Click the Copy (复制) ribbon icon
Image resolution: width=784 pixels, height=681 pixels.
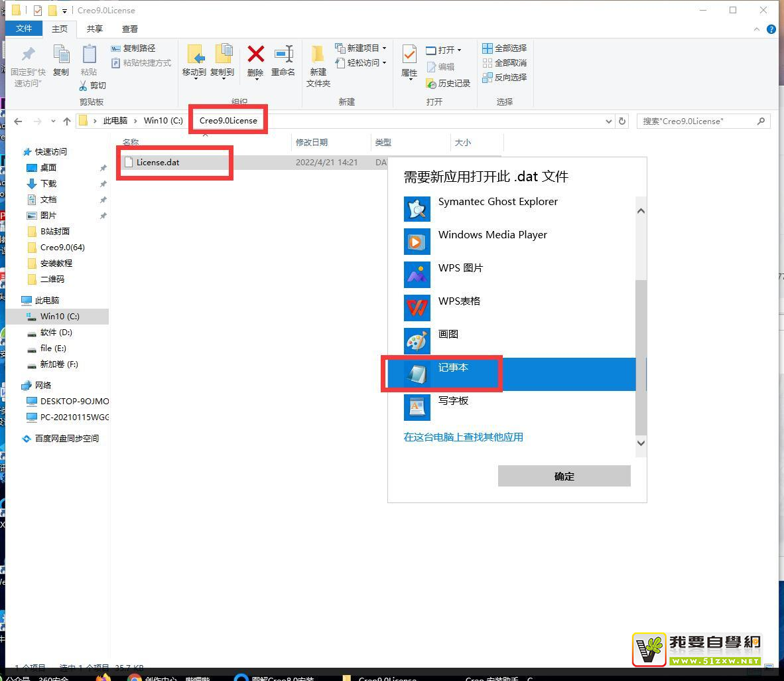[61, 56]
